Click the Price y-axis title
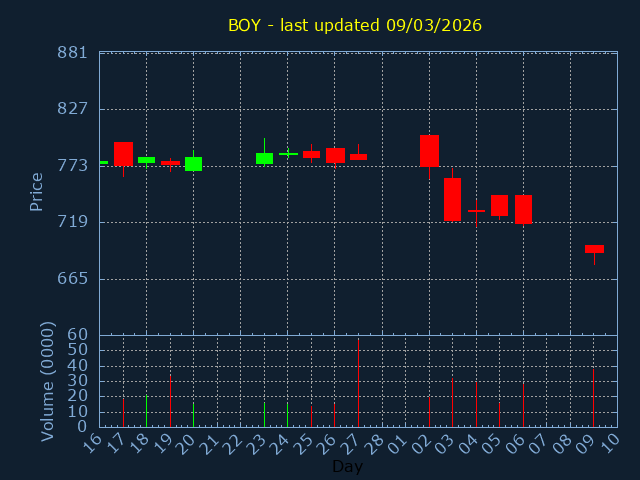640x480 pixels. (x=37, y=191)
